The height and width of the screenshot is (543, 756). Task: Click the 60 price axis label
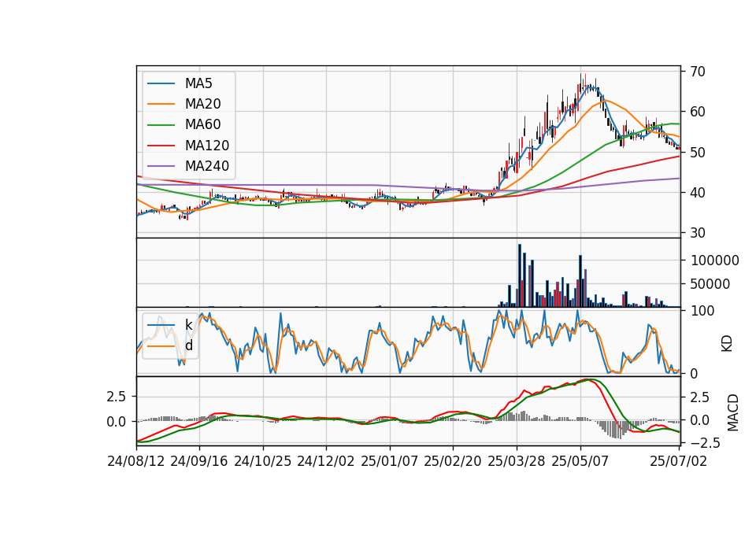698,112
